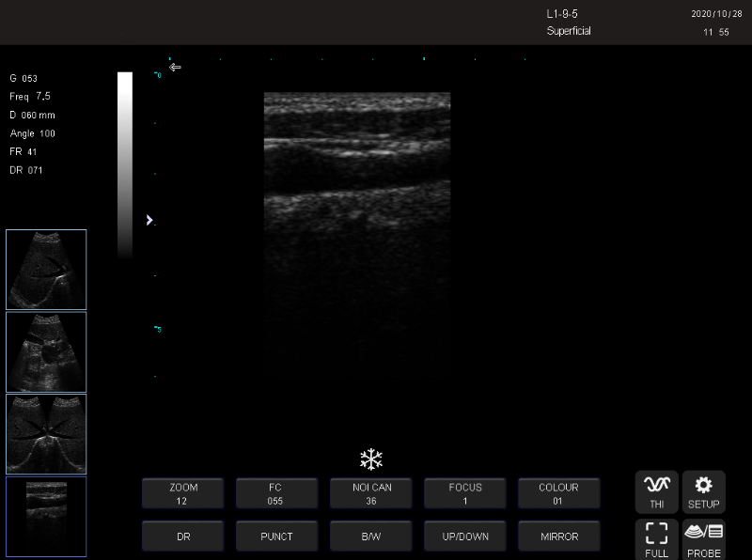Adjust the ZOOM 12 setting

tap(183, 493)
